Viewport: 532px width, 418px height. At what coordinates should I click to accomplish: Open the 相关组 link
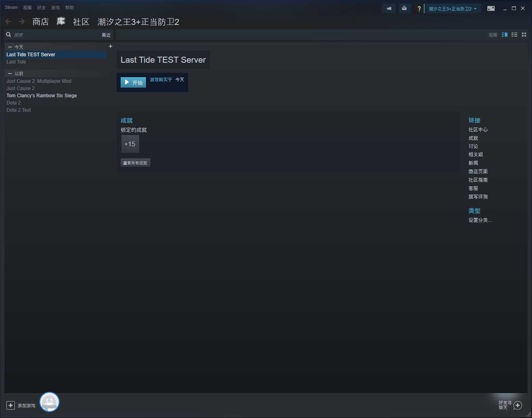click(x=476, y=155)
